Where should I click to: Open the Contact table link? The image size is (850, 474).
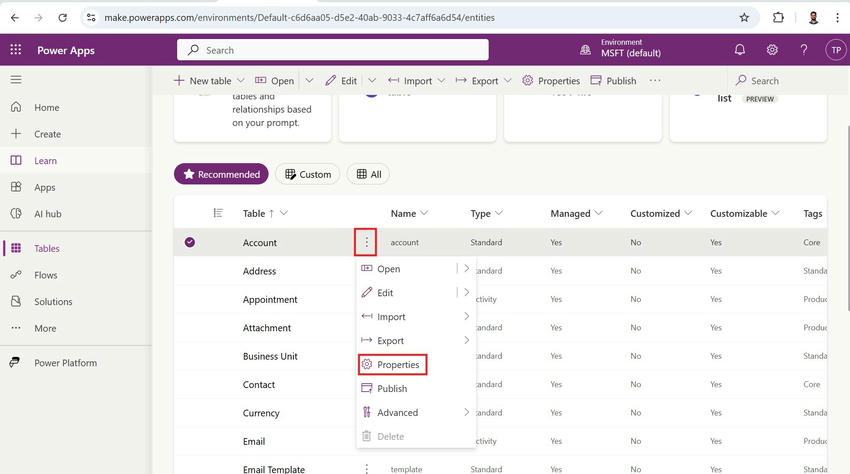(x=259, y=385)
